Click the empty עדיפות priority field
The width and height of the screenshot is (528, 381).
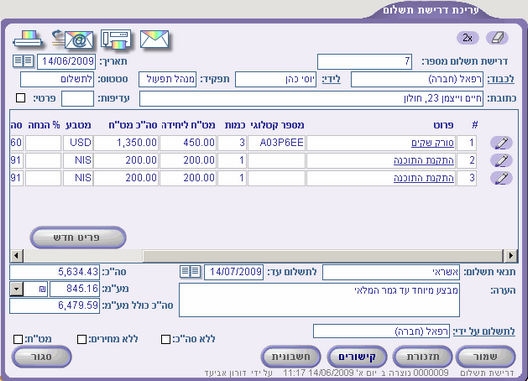77,99
